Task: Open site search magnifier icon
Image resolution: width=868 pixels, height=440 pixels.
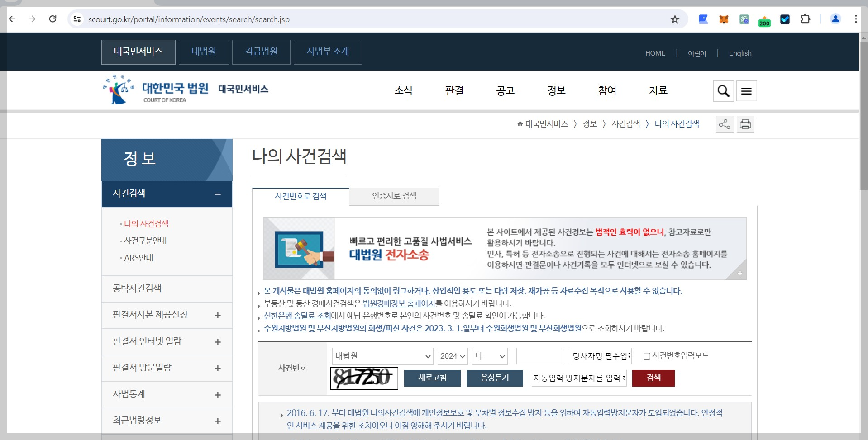Action: [723, 91]
